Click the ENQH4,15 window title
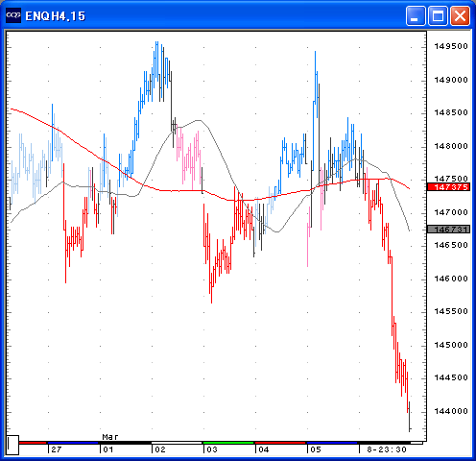Image resolution: width=476 pixels, height=461 pixels. [x=56, y=16]
